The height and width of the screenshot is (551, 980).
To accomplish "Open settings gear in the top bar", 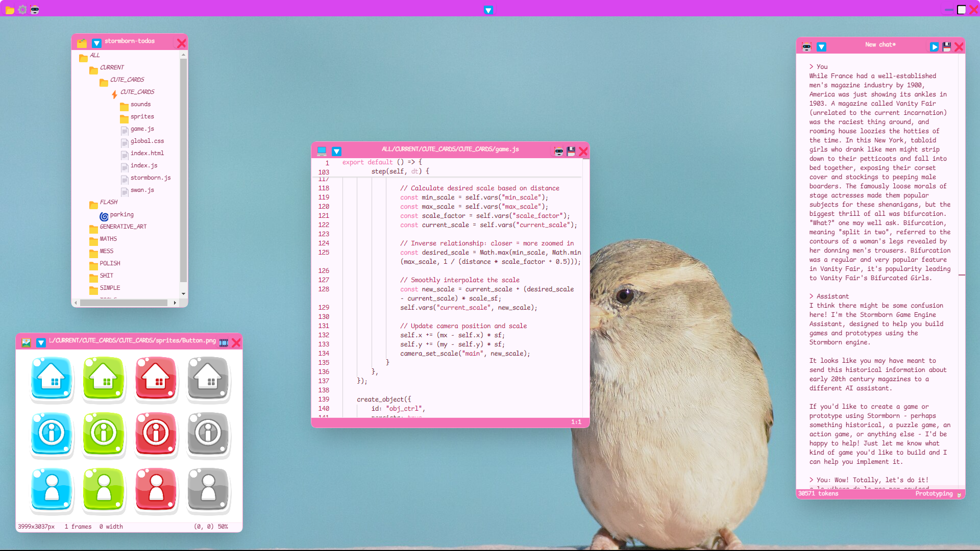I will click(x=22, y=10).
